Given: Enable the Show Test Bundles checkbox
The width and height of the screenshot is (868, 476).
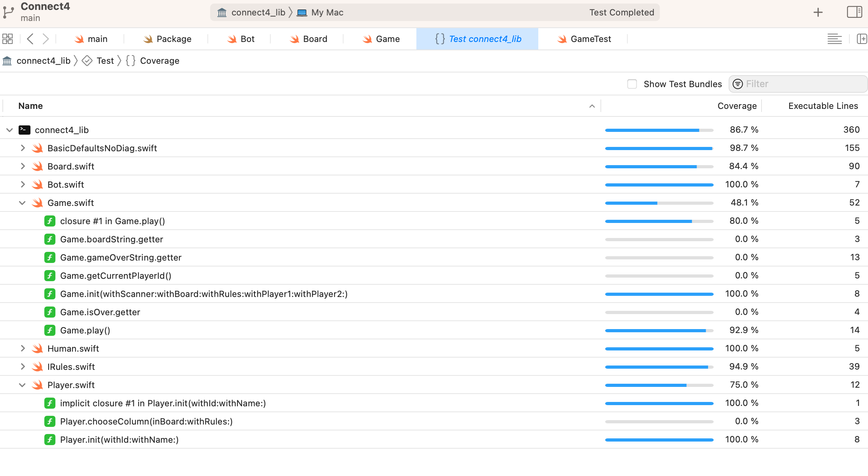Looking at the screenshot, I should tap(632, 84).
